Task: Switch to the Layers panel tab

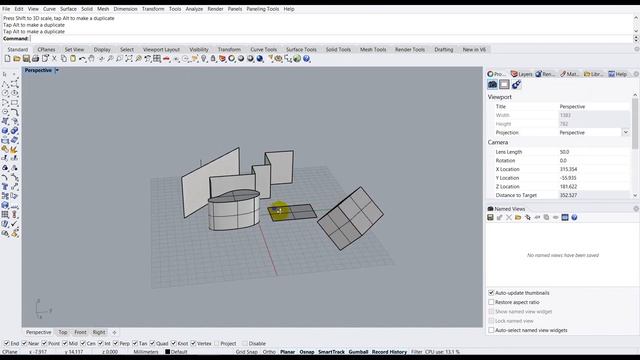Action: pyautogui.click(x=522, y=74)
